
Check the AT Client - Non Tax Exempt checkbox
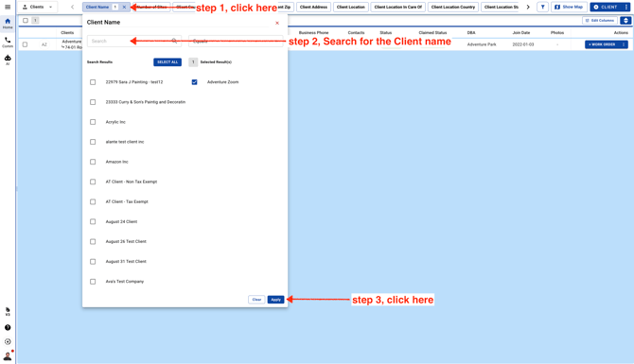tap(93, 182)
